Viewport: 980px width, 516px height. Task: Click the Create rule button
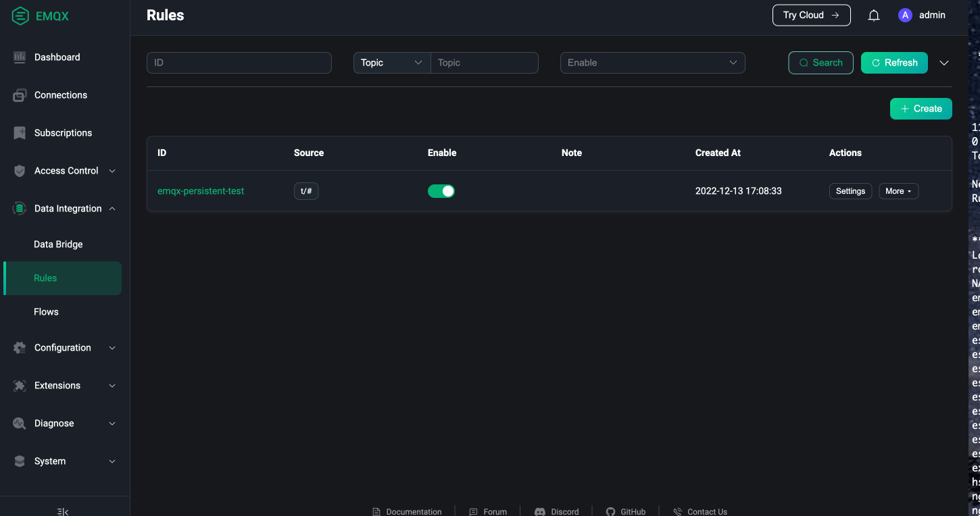921,109
